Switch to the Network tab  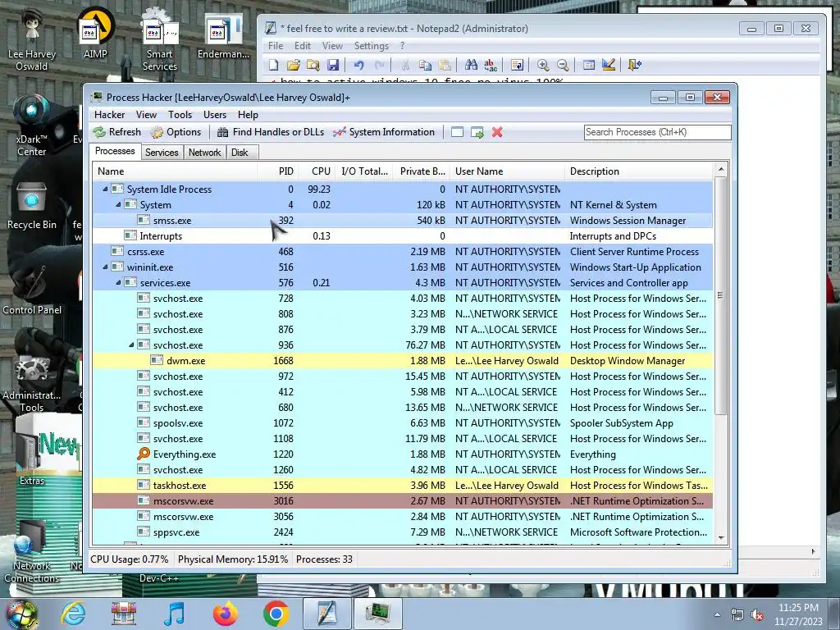tap(204, 153)
